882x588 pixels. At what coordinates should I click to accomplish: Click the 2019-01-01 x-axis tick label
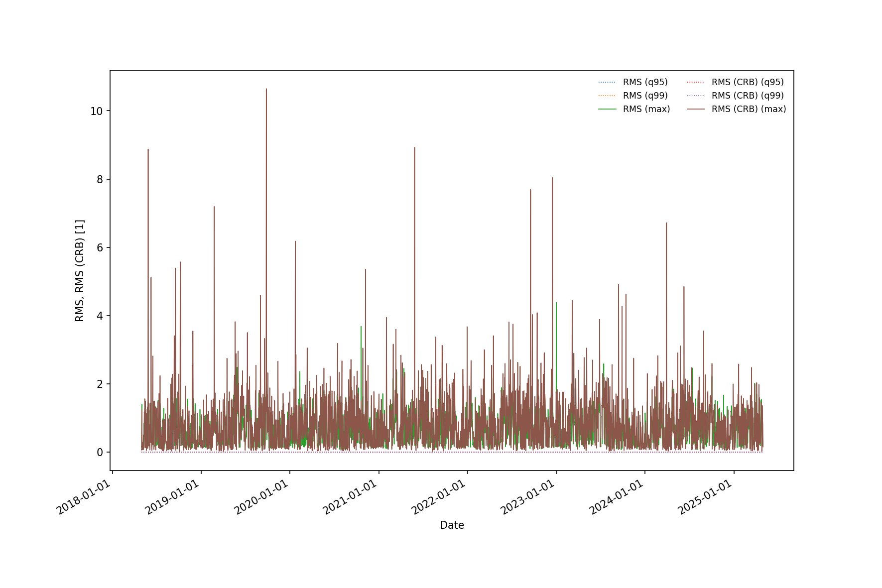[x=172, y=497]
